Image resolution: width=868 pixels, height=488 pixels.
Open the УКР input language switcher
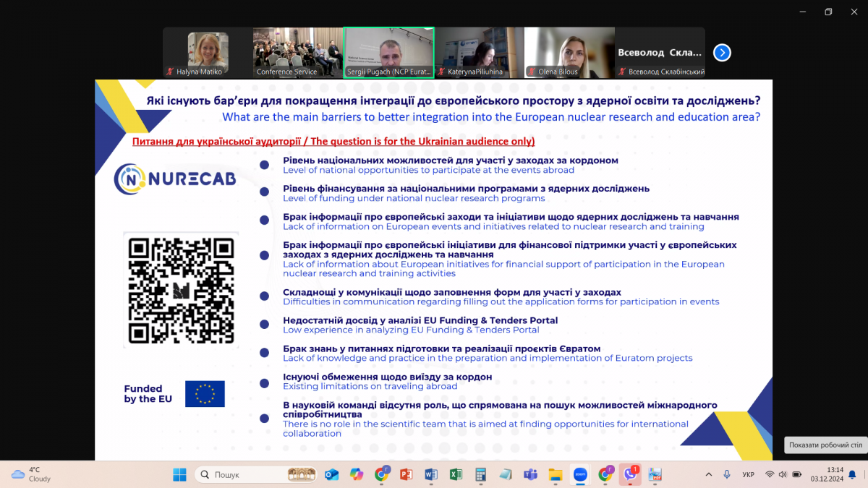pyautogui.click(x=749, y=474)
